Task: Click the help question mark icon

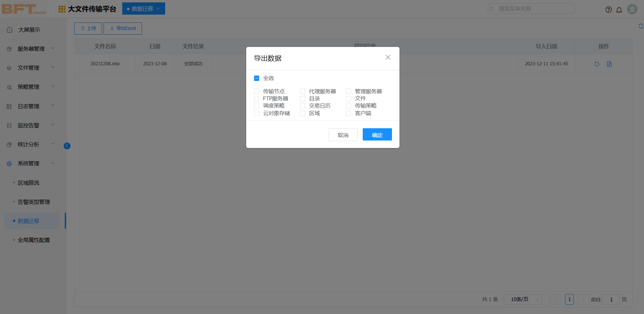Action: [608, 10]
